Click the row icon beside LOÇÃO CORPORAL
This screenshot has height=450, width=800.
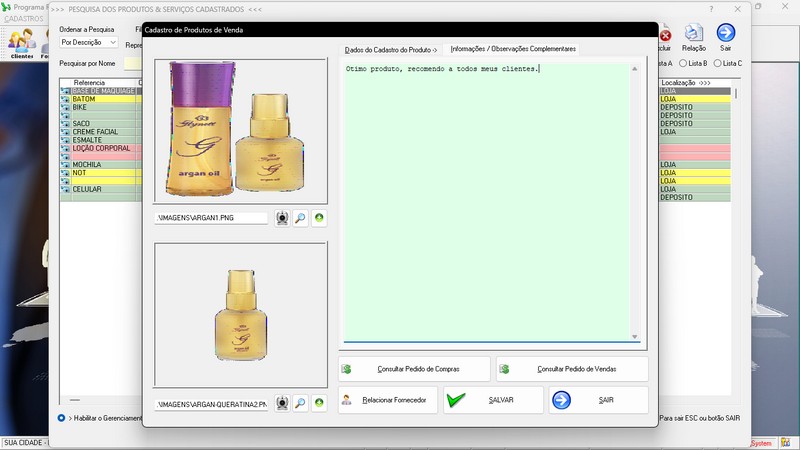[x=65, y=148]
